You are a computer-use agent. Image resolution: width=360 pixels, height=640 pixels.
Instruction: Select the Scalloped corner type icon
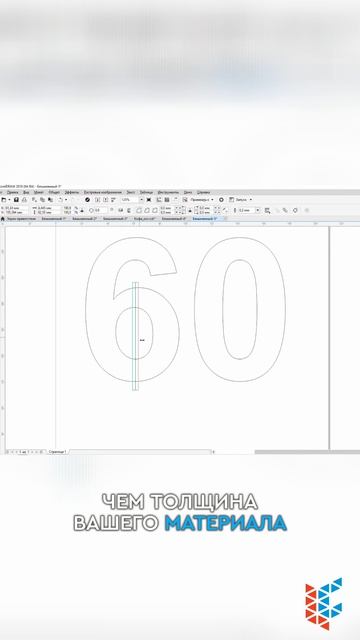[147, 210]
